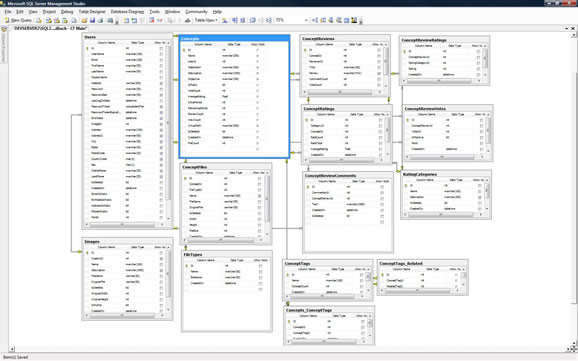Viewport: 578px width, 361px height.
Task: Open the Community menu
Action: 196,12
